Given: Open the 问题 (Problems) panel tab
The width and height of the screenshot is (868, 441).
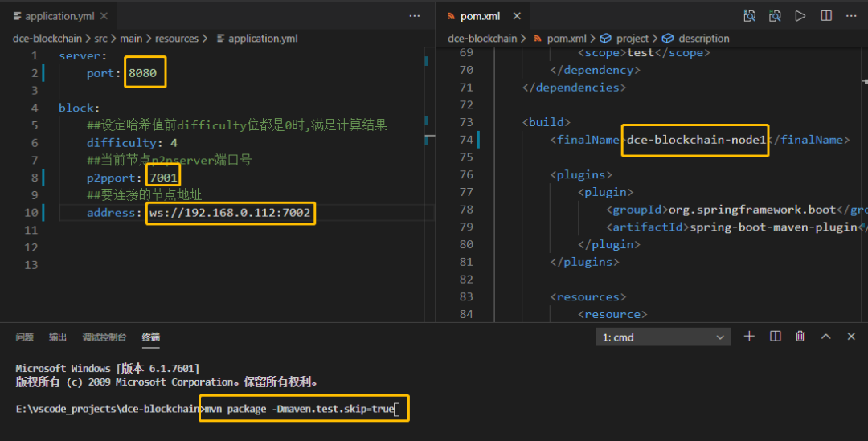Looking at the screenshot, I should pos(24,337).
